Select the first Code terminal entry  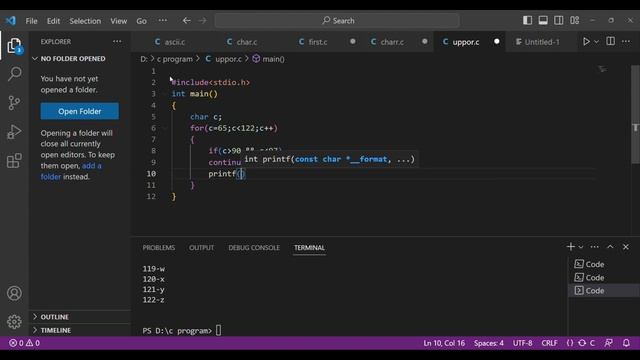click(603, 264)
